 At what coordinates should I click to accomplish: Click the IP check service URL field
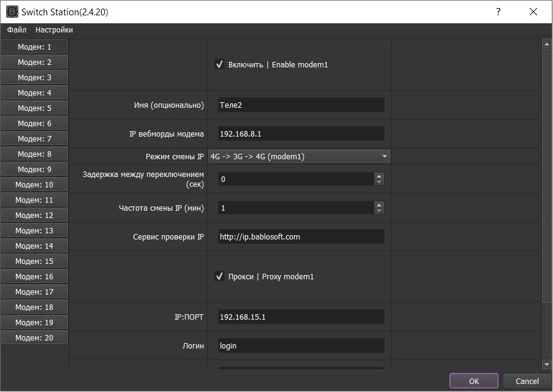[x=301, y=237]
